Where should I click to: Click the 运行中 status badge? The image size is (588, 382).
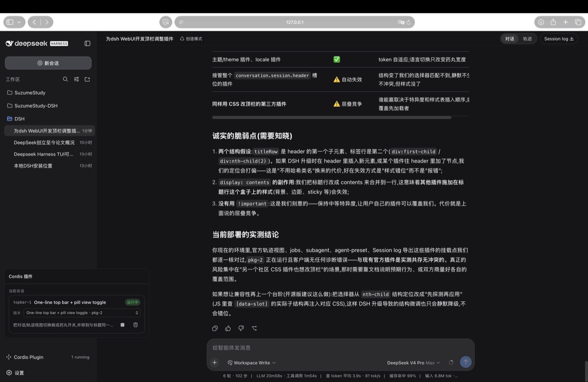[132, 302]
